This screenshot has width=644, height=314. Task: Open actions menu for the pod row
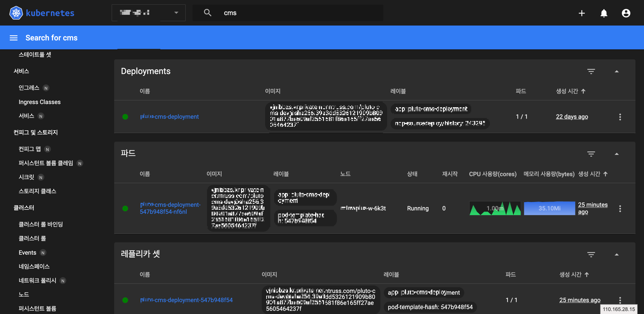point(620,209)
